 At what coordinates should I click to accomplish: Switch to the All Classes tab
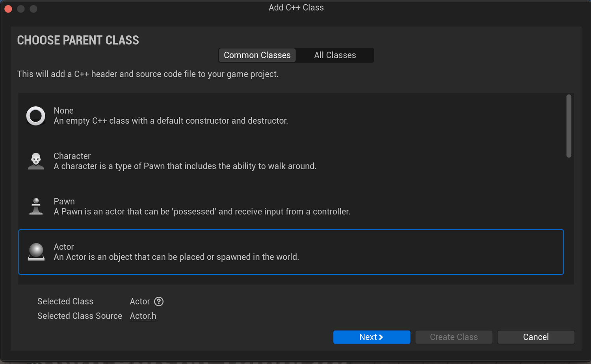[335, 55]
